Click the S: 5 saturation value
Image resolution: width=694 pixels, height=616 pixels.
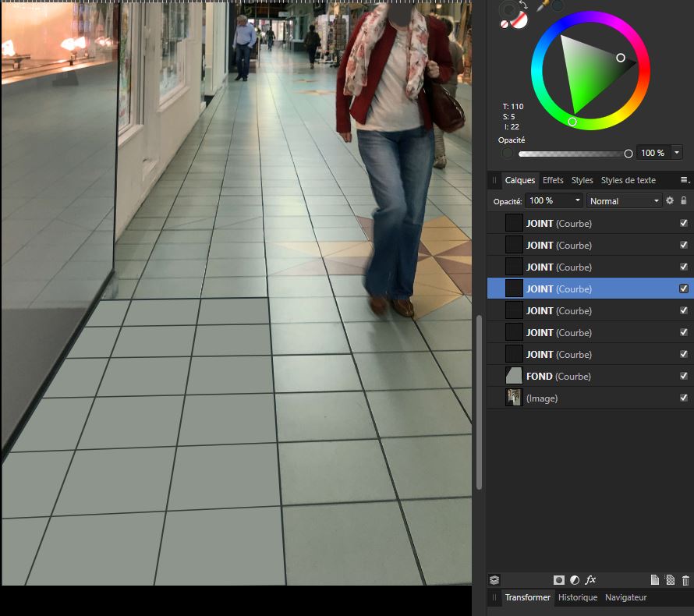coord(509,116)
